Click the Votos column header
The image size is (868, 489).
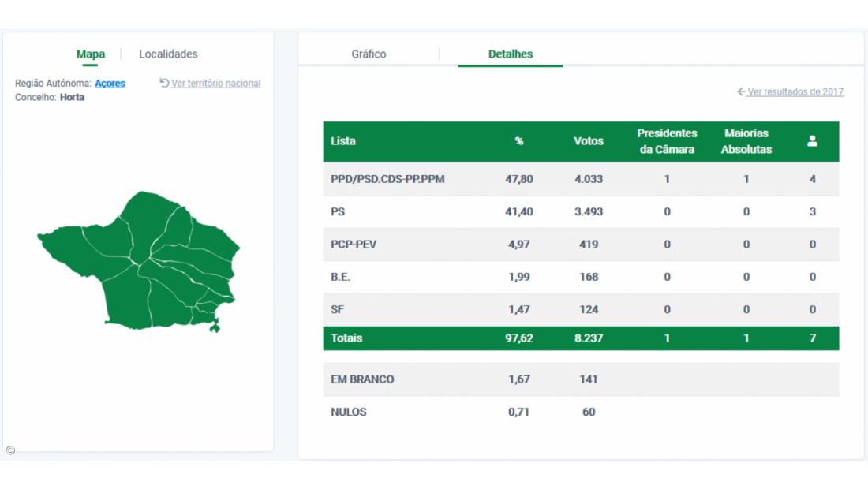coord(589,141)
